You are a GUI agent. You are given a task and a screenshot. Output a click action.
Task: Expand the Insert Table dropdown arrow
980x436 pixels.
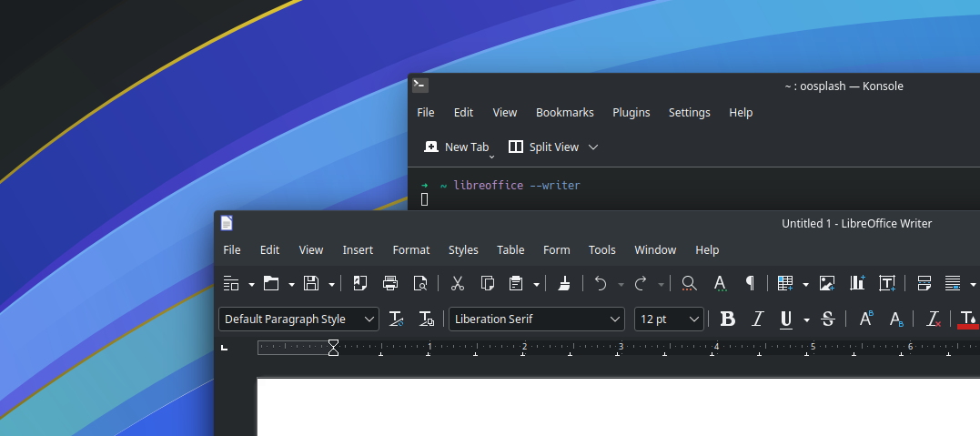[805, 285]
